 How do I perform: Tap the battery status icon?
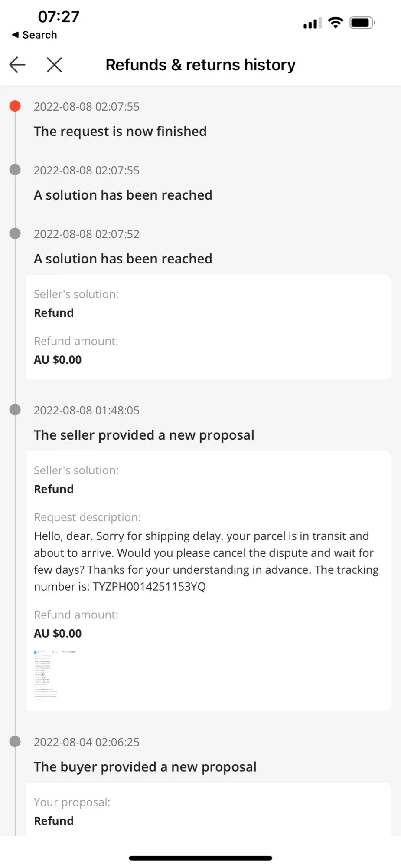pos(362,23)
